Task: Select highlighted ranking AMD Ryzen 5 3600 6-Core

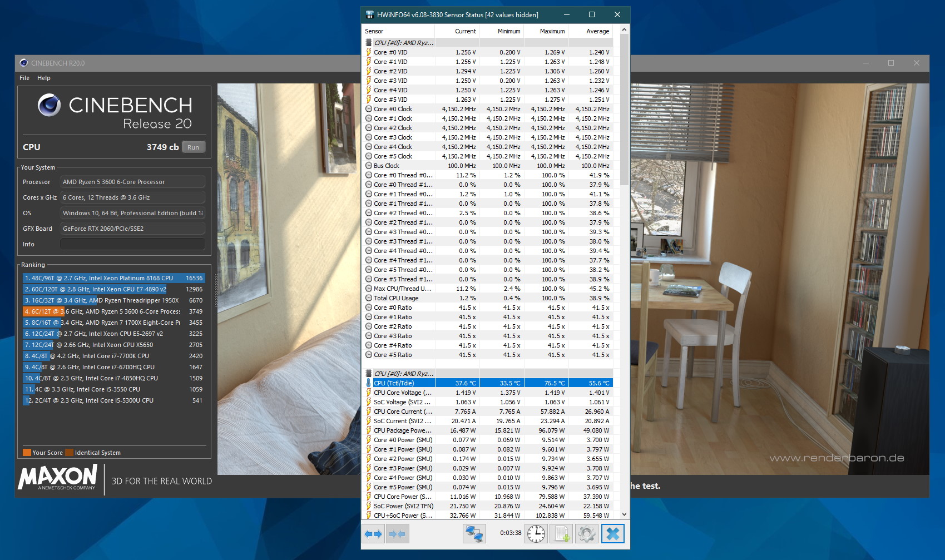Action: click(x=113, y=311)
